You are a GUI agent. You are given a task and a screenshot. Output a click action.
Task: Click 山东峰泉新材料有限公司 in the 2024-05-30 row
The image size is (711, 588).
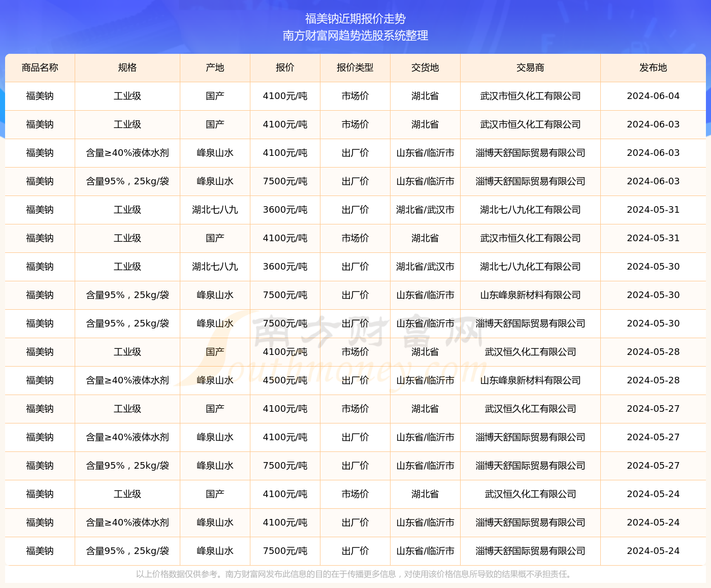point(530,295)
